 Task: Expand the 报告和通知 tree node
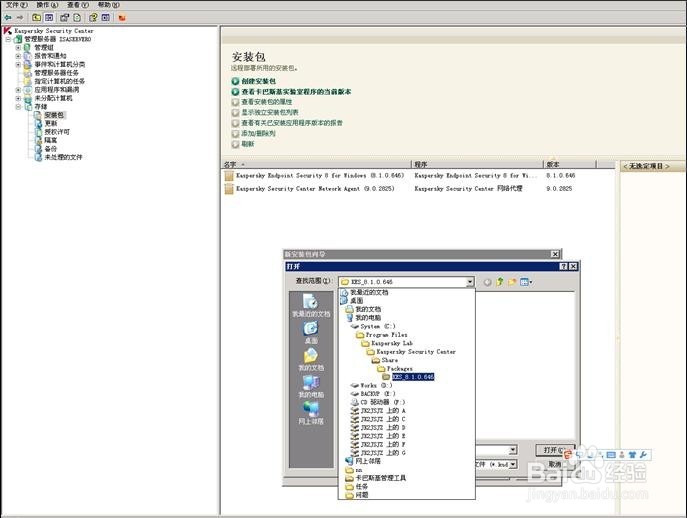(18, 56)
